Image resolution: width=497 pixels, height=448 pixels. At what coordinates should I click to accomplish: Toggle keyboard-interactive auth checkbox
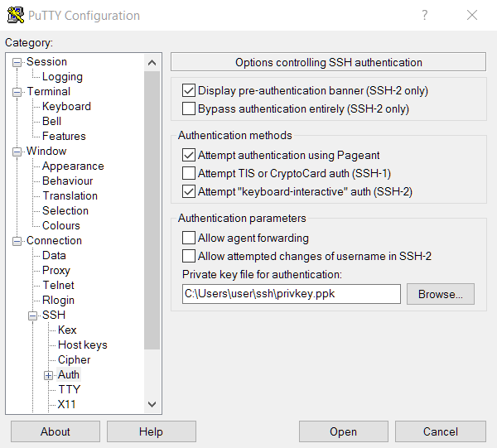click(x=189, y=191)
